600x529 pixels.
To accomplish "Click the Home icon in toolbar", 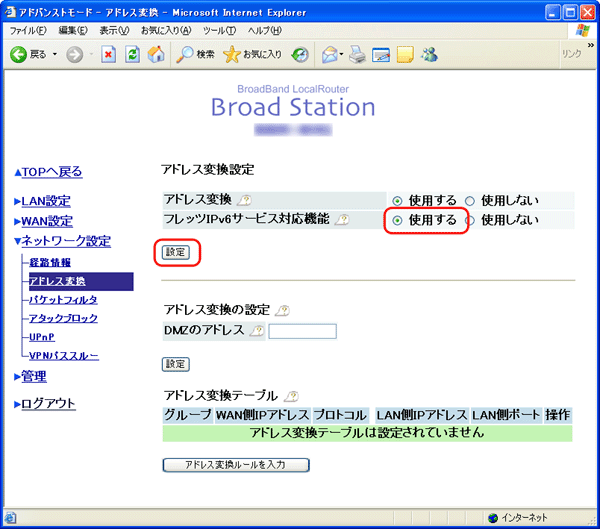I will point(156,54).
